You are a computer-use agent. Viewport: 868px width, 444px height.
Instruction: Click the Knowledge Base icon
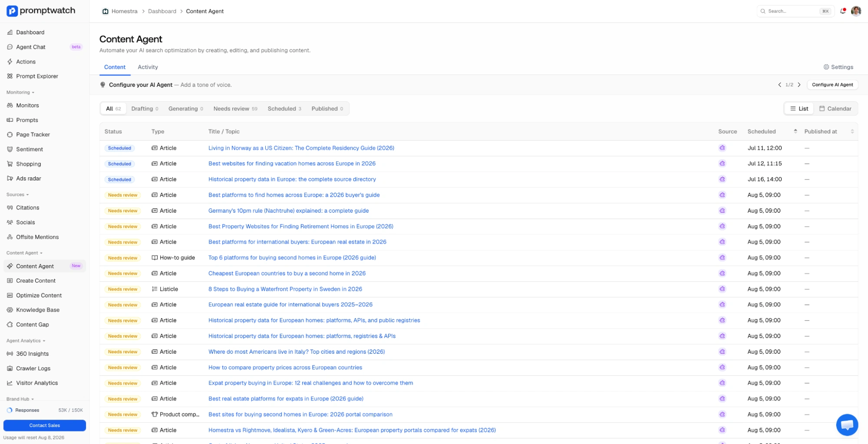pyautogui.click(x=10, y=310)
